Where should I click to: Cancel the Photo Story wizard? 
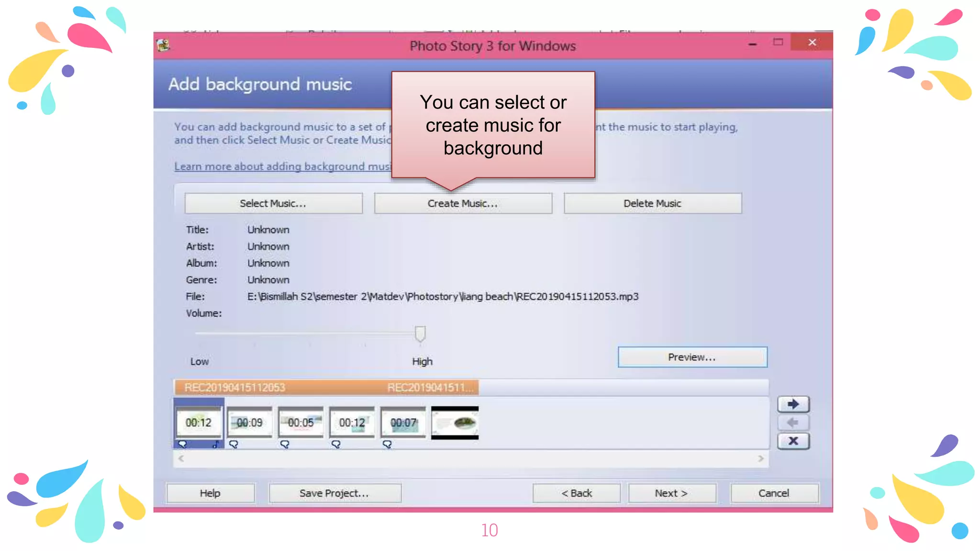(774, 493)
